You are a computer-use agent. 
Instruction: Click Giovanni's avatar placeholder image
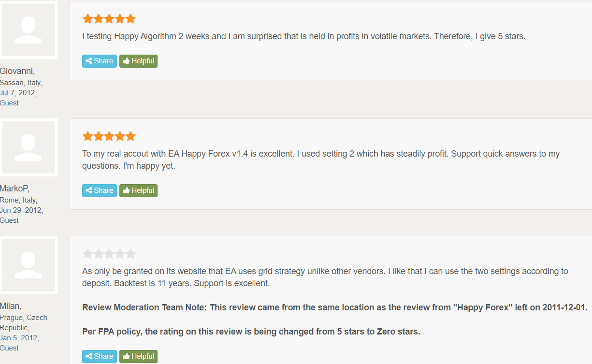pos(29,30)
